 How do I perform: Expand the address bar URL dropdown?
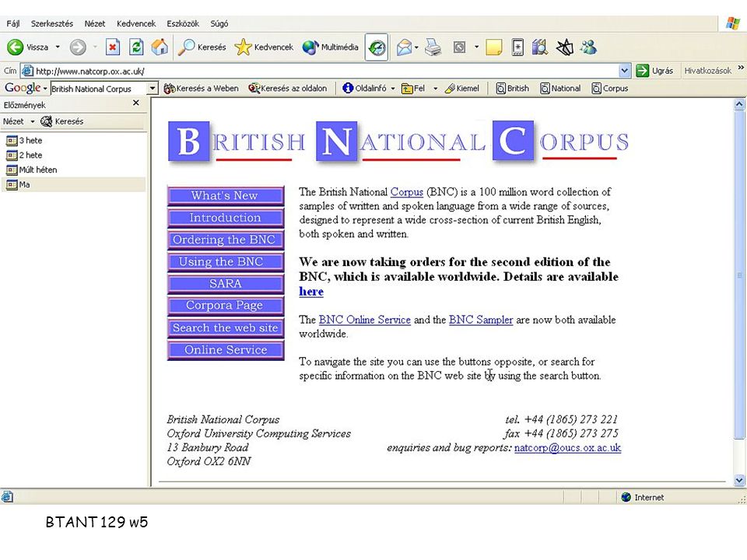coord(625,71)
